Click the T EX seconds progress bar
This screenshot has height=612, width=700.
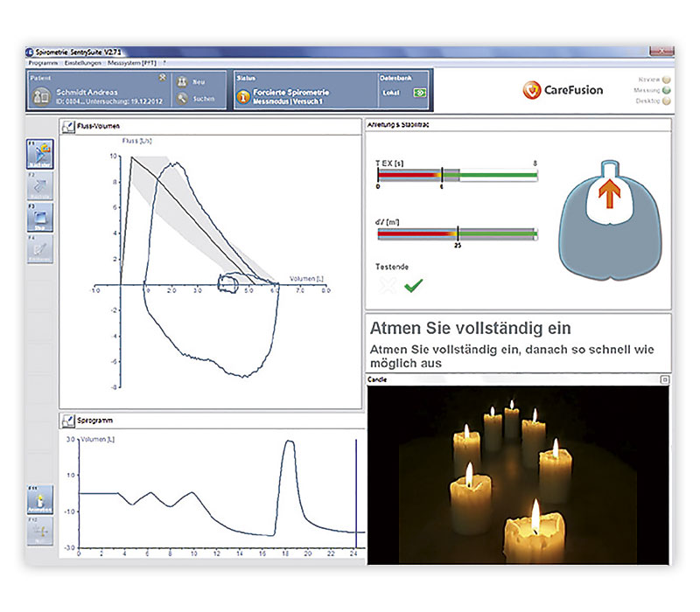coord(459,174)
